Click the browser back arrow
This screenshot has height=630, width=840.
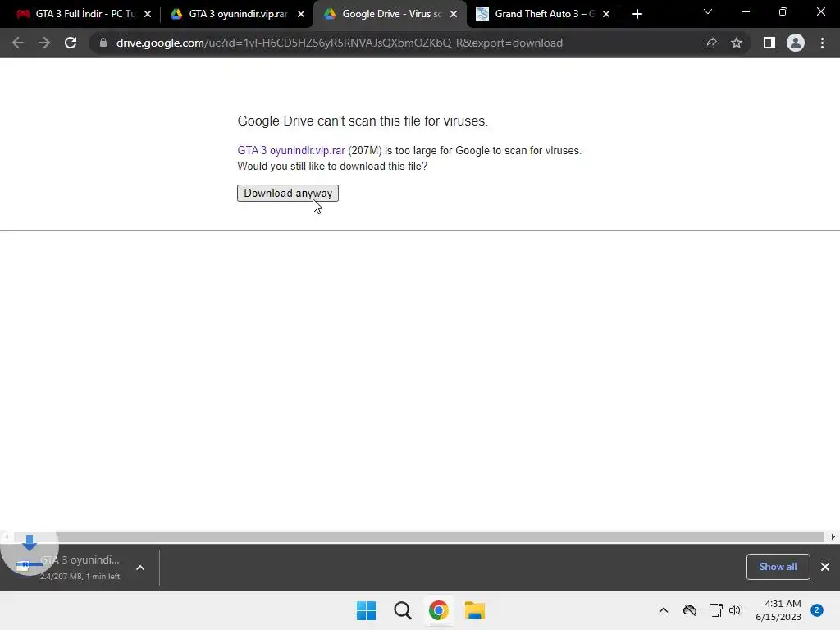pos(18,43)
